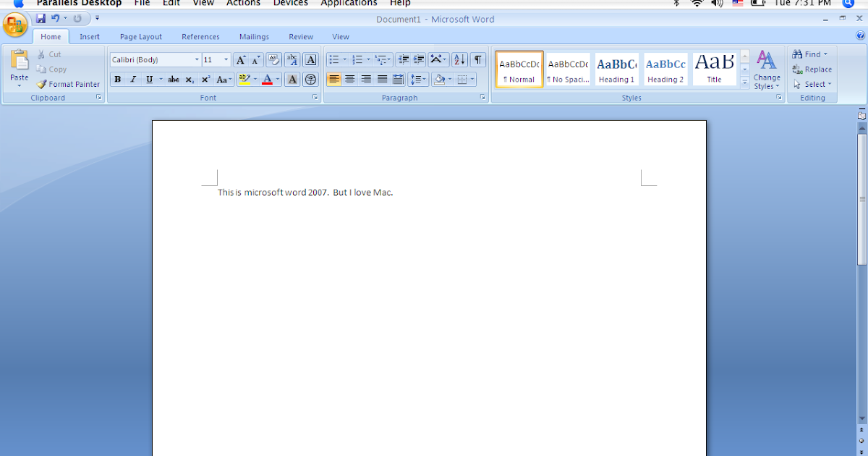
Task: Open the font size dropdown
Action: 226,60
